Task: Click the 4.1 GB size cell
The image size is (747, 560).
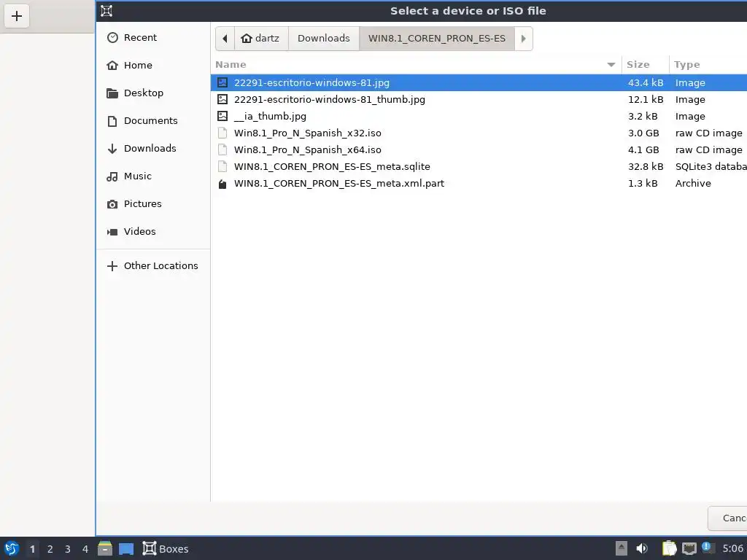Action: pos(643,150)
